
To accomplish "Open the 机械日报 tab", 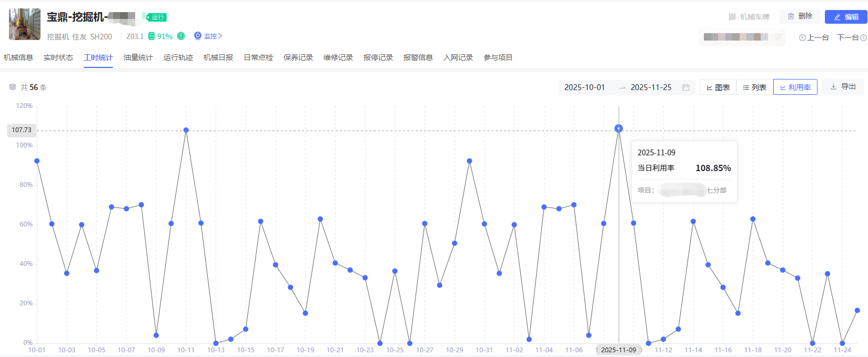I will (218, 57).
